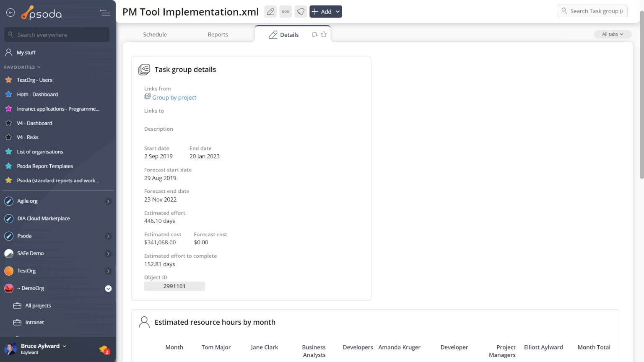The width and height of the screenshot is (644, 362).
Task: Click the star icon for TestOrg - Users
Action: [8, 80]
